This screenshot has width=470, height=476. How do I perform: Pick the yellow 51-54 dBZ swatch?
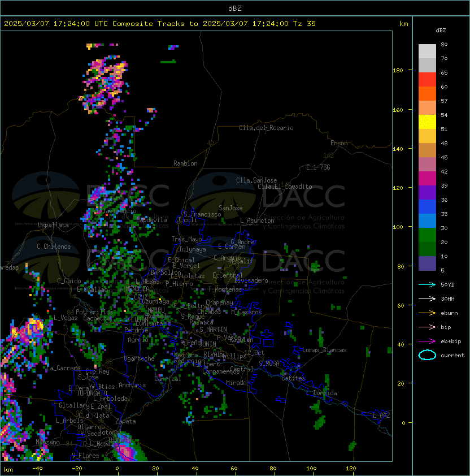pos(427,122)
